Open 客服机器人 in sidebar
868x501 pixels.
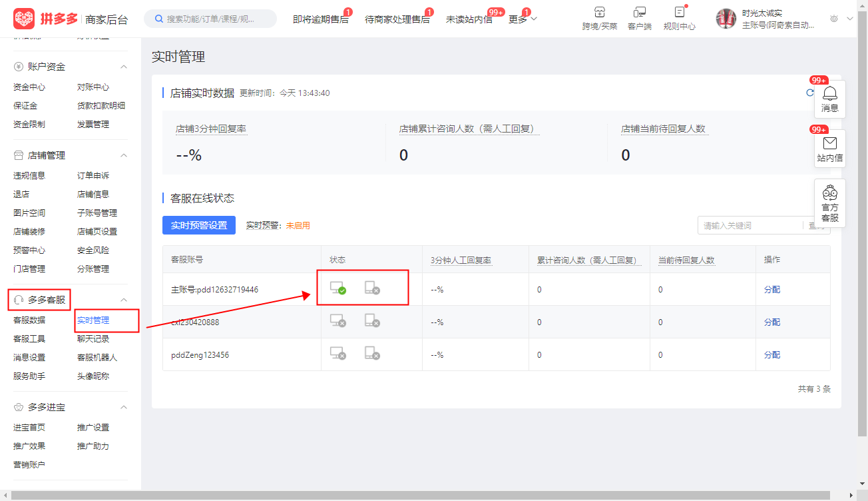[97, 358]
